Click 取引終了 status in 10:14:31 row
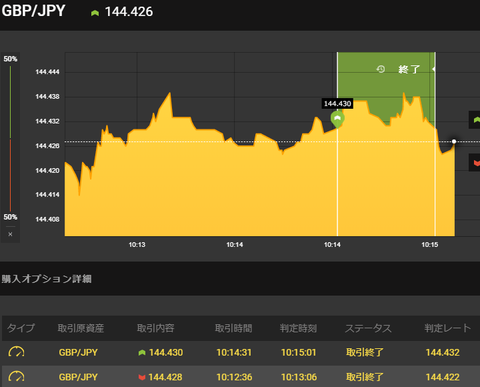This screenshot has width=480, height=387. (x=365, y=352)
